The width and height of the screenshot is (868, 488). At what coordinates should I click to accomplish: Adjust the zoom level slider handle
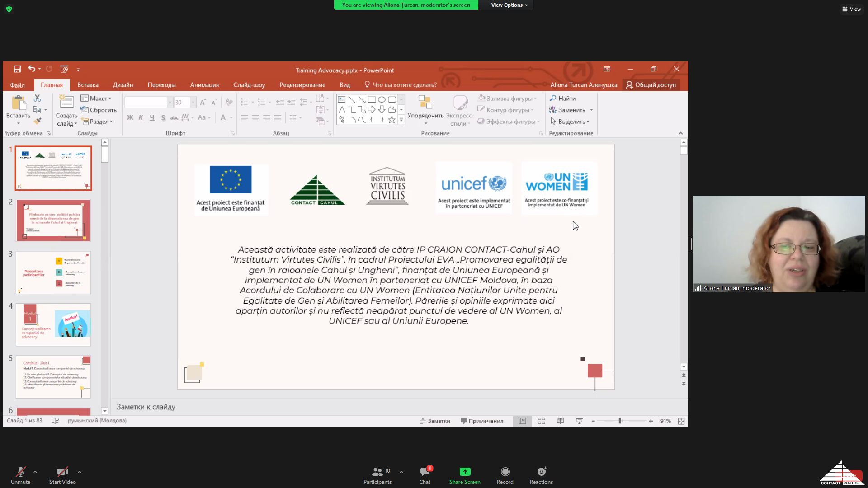(620, 421)
